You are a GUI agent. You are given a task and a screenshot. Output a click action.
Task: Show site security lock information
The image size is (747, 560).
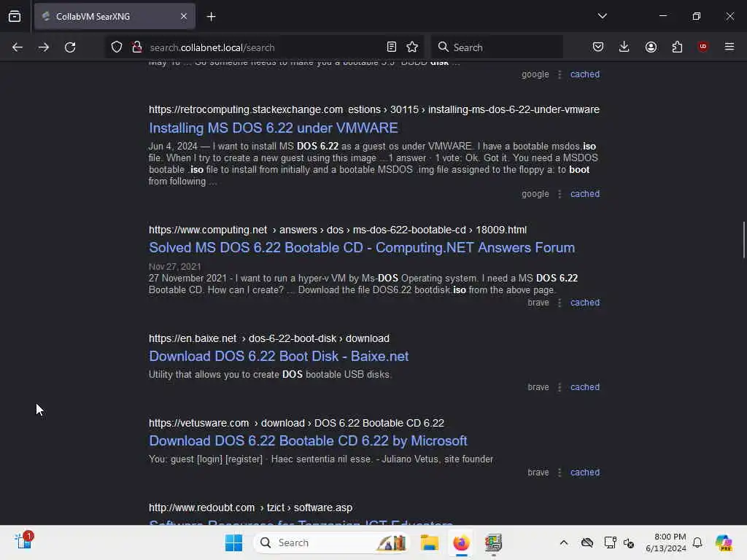tap(137, 47)
